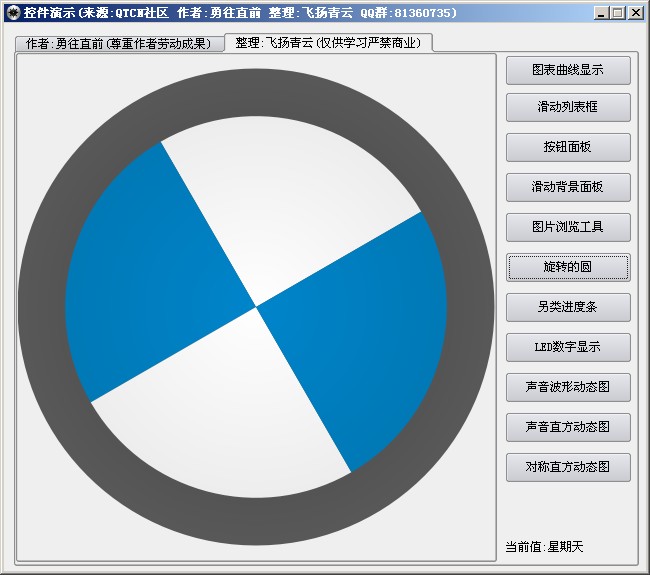This screenshot has width=650, height=575.
Task: Switch to the 作者:勇往直前 tab
Action: point(119,44)
